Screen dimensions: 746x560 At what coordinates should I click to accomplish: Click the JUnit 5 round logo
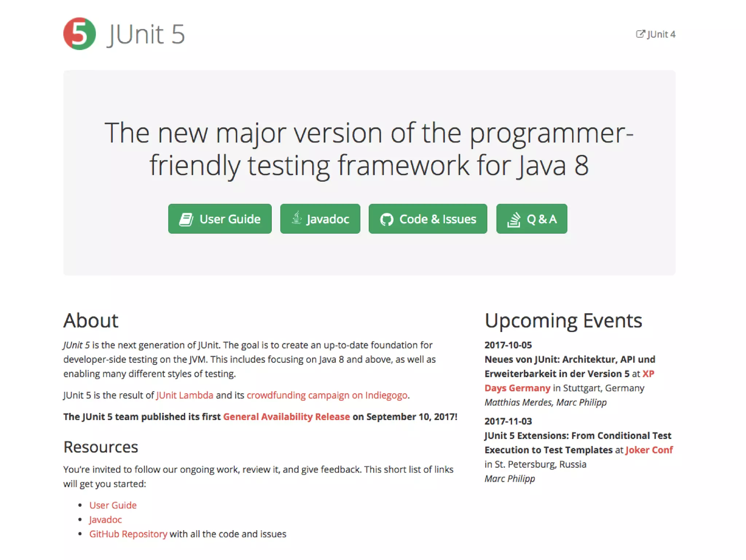click(79, 33)
